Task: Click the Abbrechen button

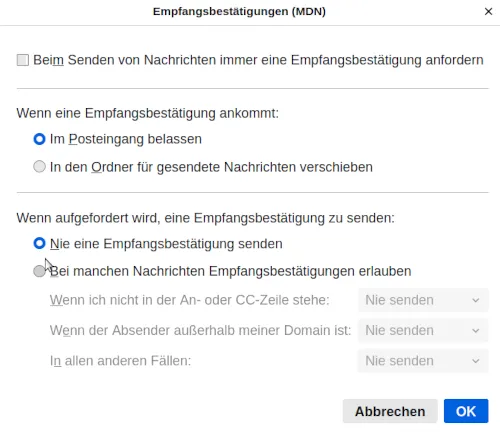Action: pyautogui.click(x=390, y=411)
